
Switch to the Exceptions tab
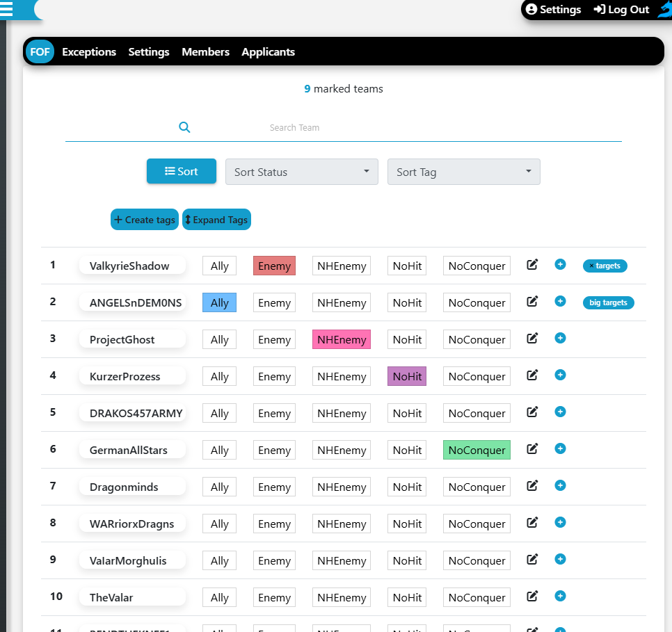click(x=89, y=52)
